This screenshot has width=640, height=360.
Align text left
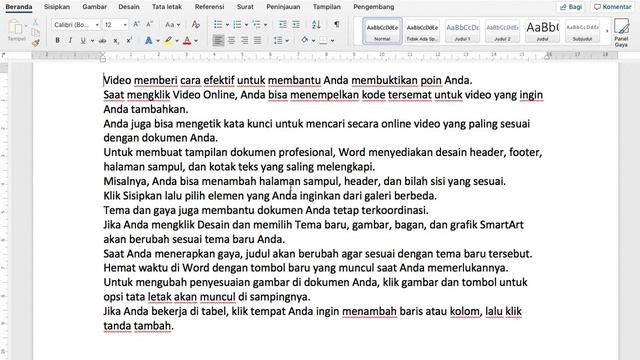pyautogui.click(x=218, y=40)
